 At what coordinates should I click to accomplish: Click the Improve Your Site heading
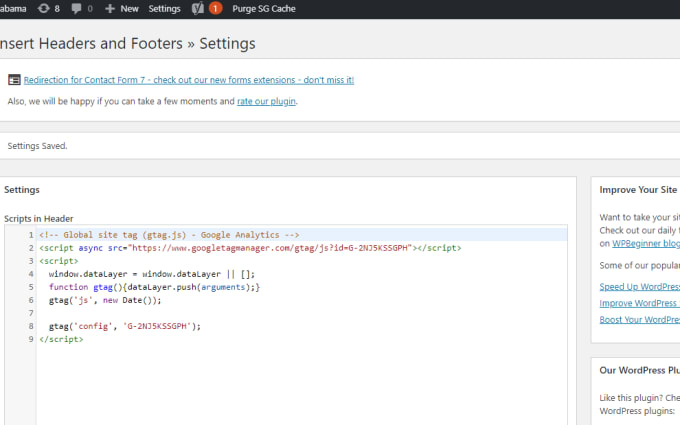[x=638, y=190]
